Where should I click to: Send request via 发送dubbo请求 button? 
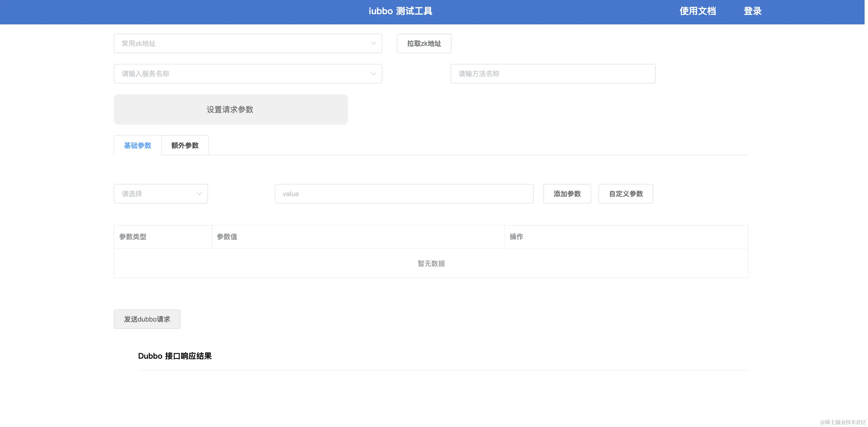[x=147, y=319]
